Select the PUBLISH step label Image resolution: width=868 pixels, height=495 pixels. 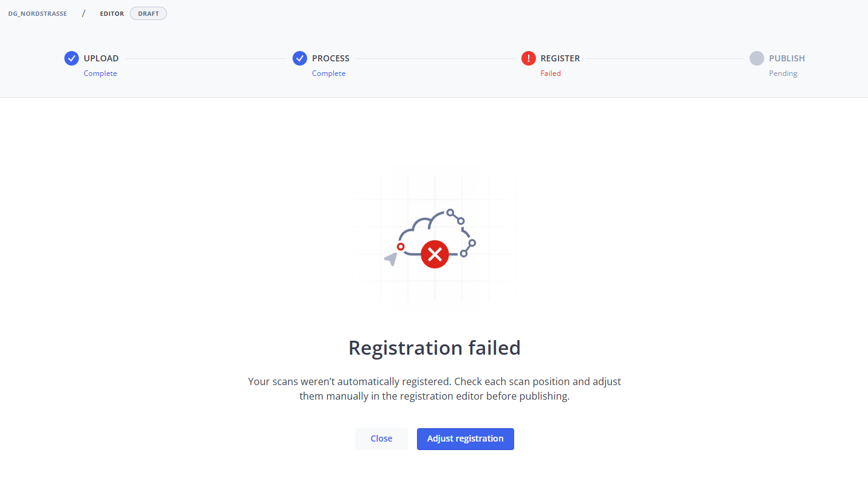[787, 58]
